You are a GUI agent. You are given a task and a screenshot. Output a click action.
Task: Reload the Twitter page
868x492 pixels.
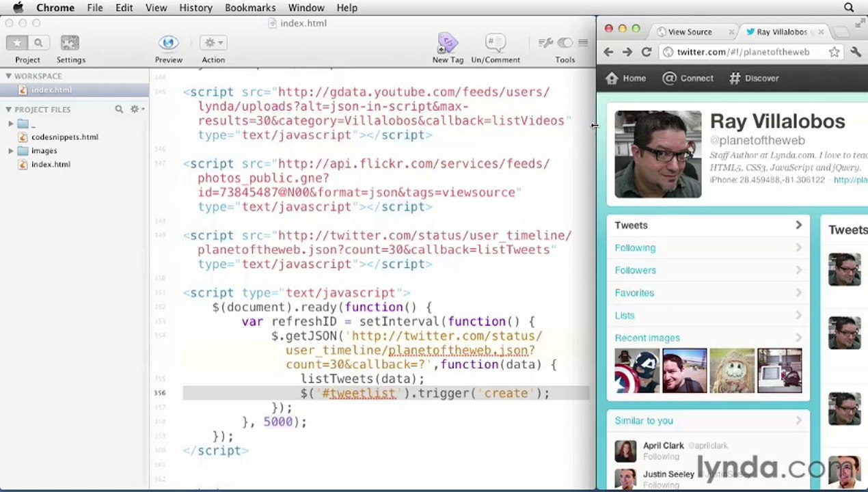pyautogui.click(x=647, y=52)
